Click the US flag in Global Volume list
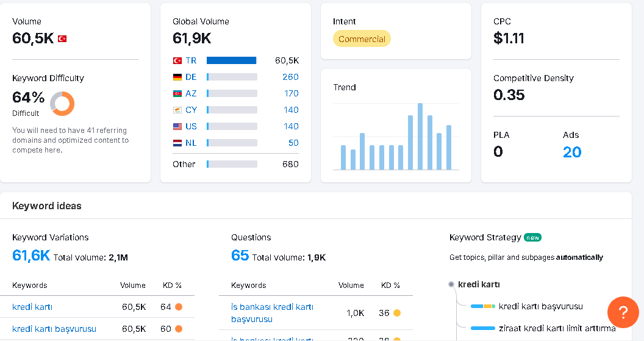 click(177, 126)
